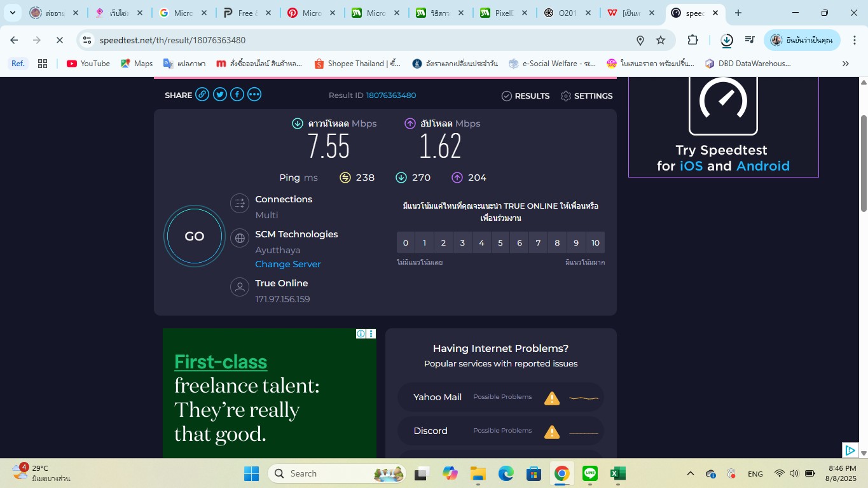868x488 pixels.
Task: Stop loading the page
Action: point(59,40)
